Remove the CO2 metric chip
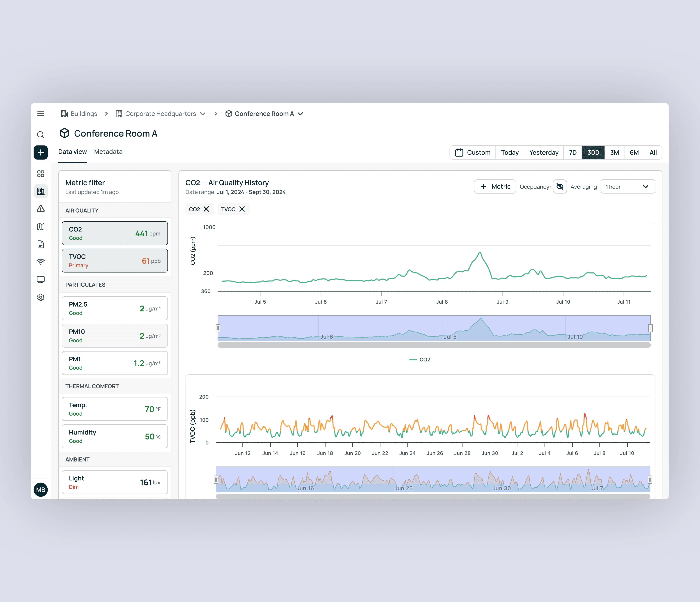700x602 pixels. (206, 209)
